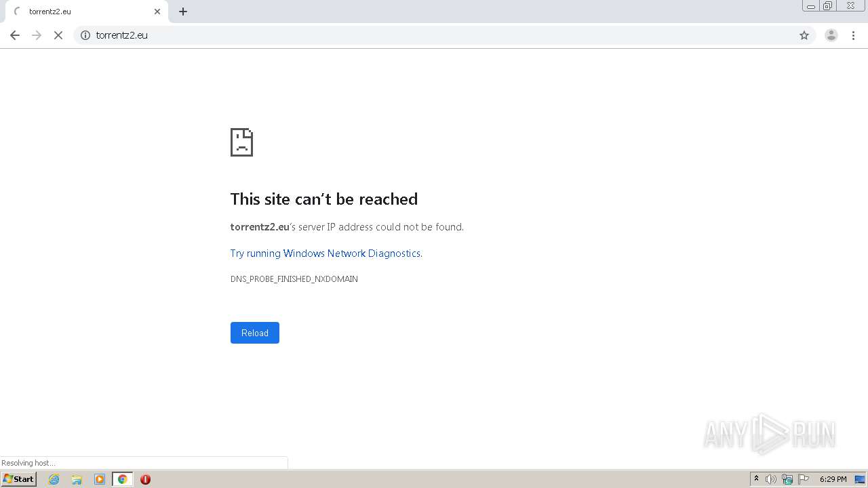The height and width of the screenshot is (488, 868).
Task: Launch Internet Explorer from the taskbar
Action: pyautogui.click(x=54, y=479)
